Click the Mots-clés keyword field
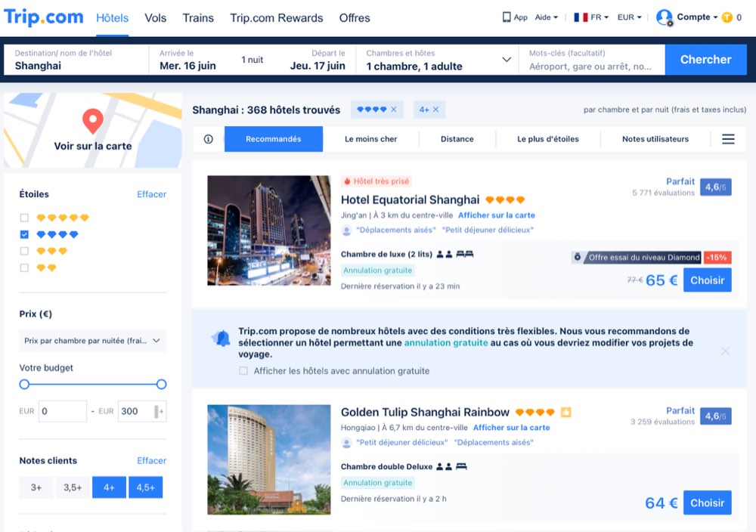Screen dimensions: 756x532 [592, 60]
